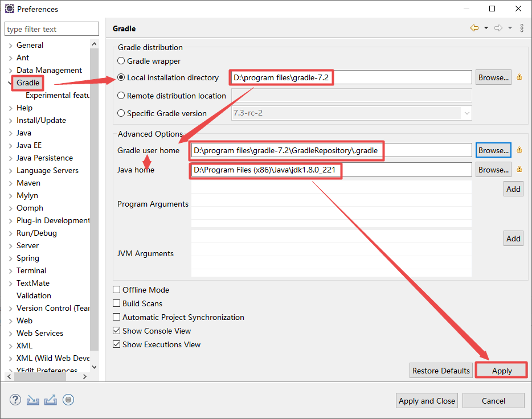Screen dimensions: 532x419
Task: Open the Gradle version 7.3-rc-2 combo box
Action: pyautogui.click(x=351, y=113)
